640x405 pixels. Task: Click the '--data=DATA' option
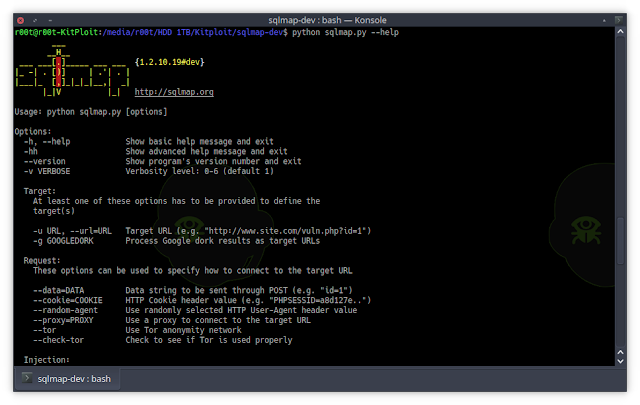coord(59,290)
